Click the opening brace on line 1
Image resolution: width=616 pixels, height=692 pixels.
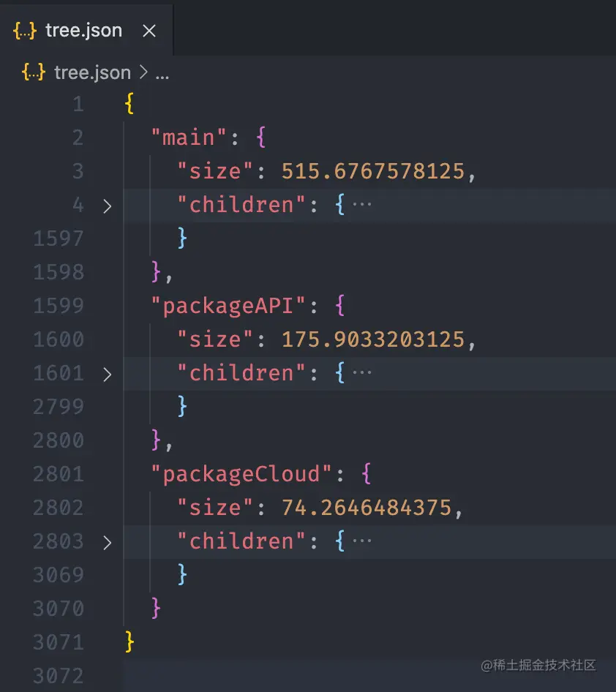coord(128,104)
